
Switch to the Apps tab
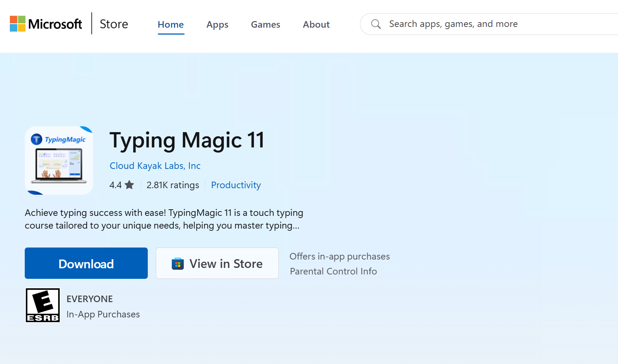pos(217,25)
